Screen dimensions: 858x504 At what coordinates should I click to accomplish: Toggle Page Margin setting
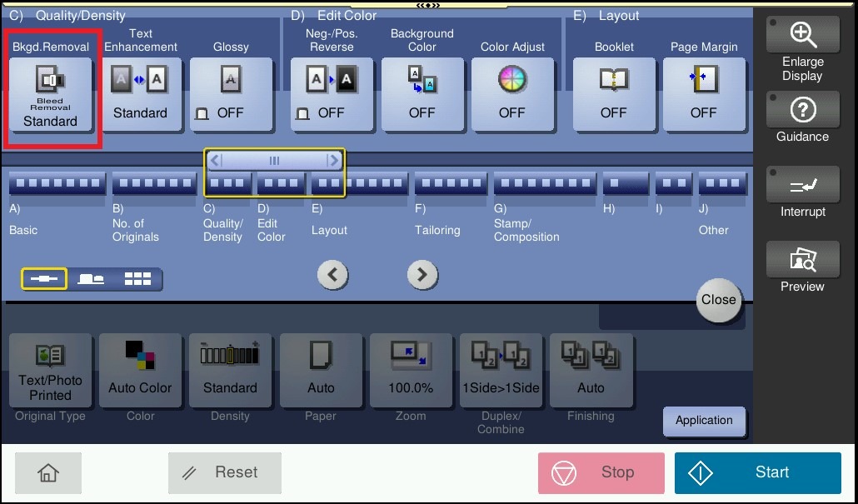tap(704, 95)
